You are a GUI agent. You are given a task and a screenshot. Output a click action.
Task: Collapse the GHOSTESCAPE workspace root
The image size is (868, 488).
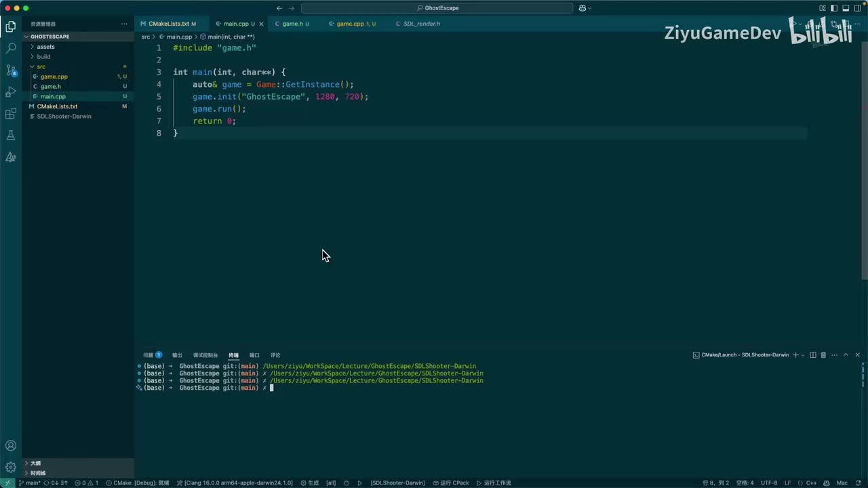click(x=78, y=37)
